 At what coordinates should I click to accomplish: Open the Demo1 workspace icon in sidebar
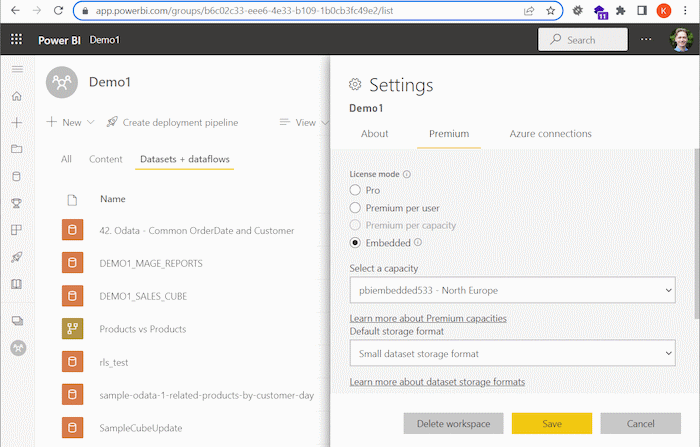[x=18, y=348]
